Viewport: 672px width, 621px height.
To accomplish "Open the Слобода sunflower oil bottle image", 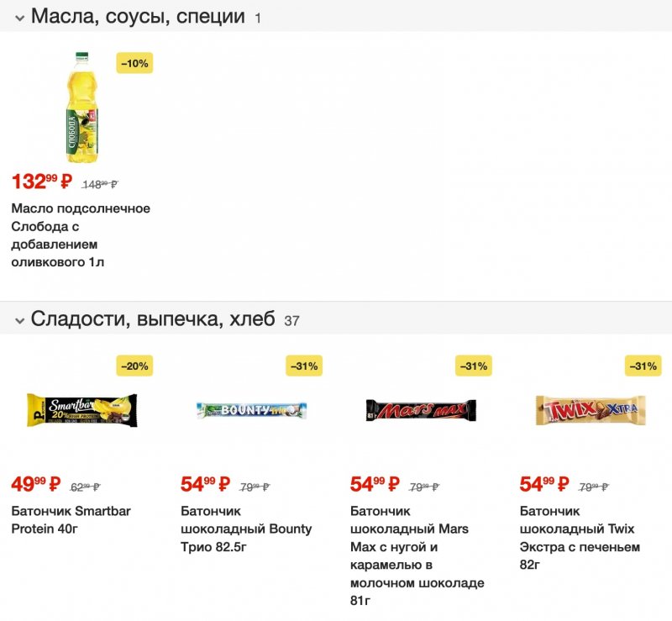I will click(x=82, y=108).
